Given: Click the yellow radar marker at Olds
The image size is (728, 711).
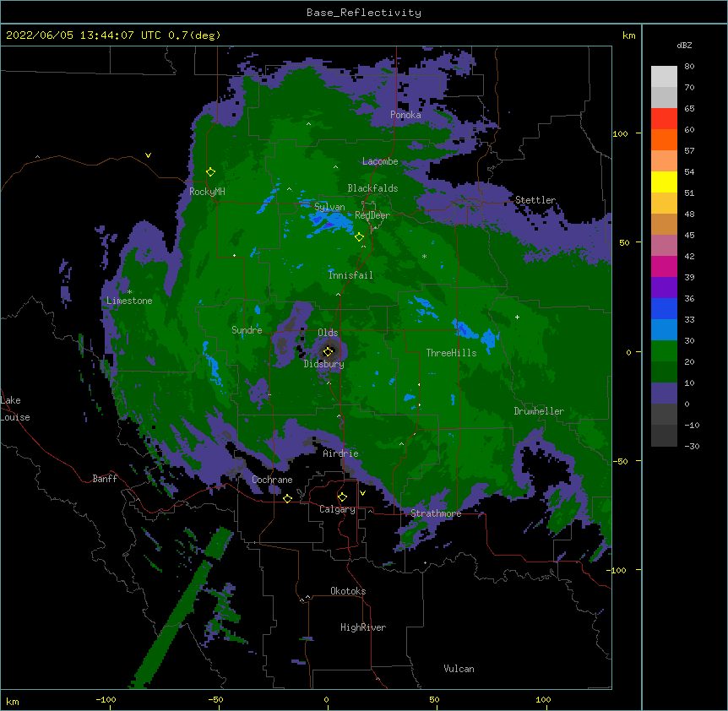Looking at the screenshot, I should click(x=328, y=351).
